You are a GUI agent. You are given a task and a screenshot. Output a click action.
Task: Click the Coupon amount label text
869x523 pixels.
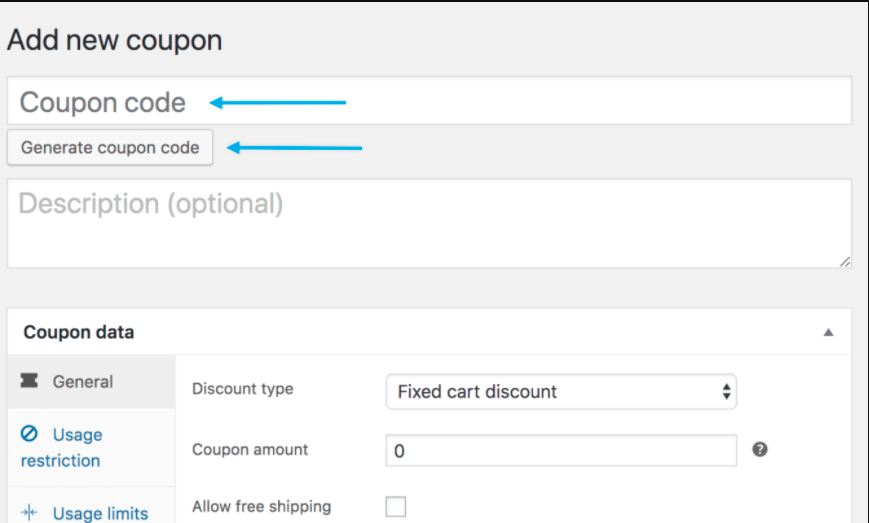[x=250, y=449]
